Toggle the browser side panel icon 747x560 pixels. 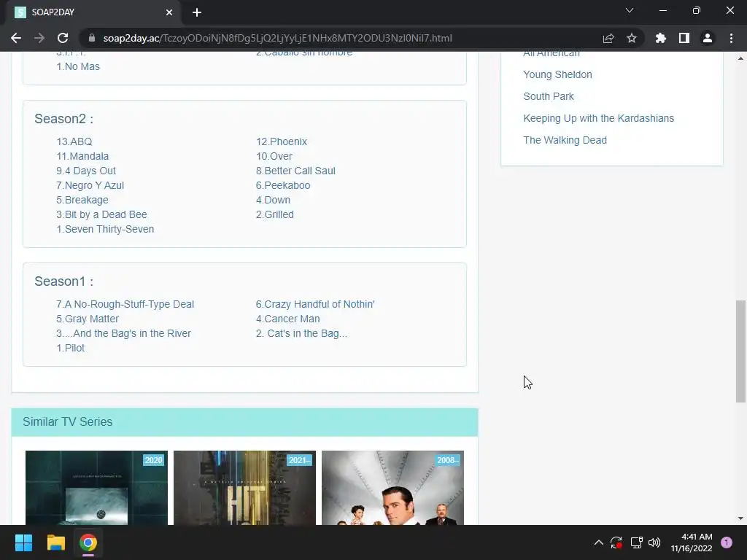click(x=684, y=38)
